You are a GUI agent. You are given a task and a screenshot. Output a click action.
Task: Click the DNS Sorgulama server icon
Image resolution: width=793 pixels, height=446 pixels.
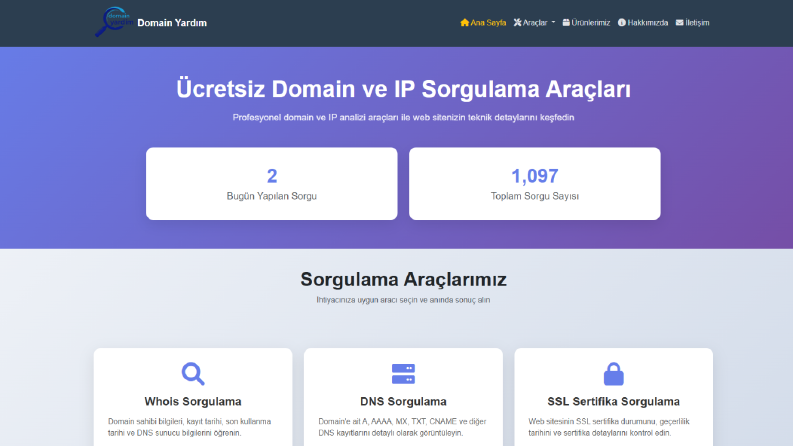tap(403, 374)
